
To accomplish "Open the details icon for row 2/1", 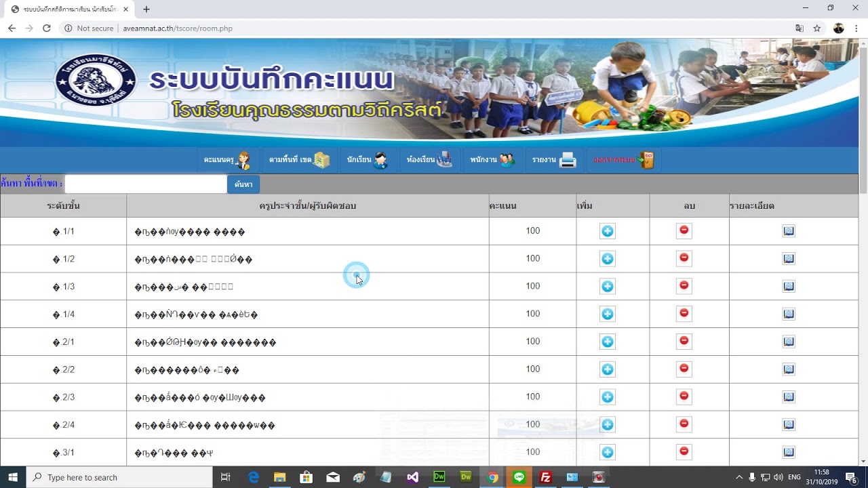I will [789, 342].
